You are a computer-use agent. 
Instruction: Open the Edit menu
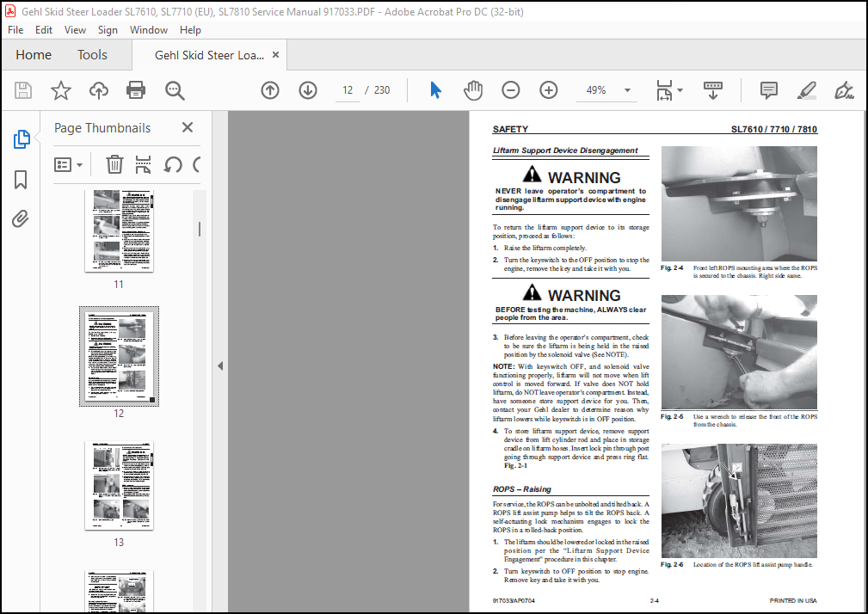tap(44, 30)
